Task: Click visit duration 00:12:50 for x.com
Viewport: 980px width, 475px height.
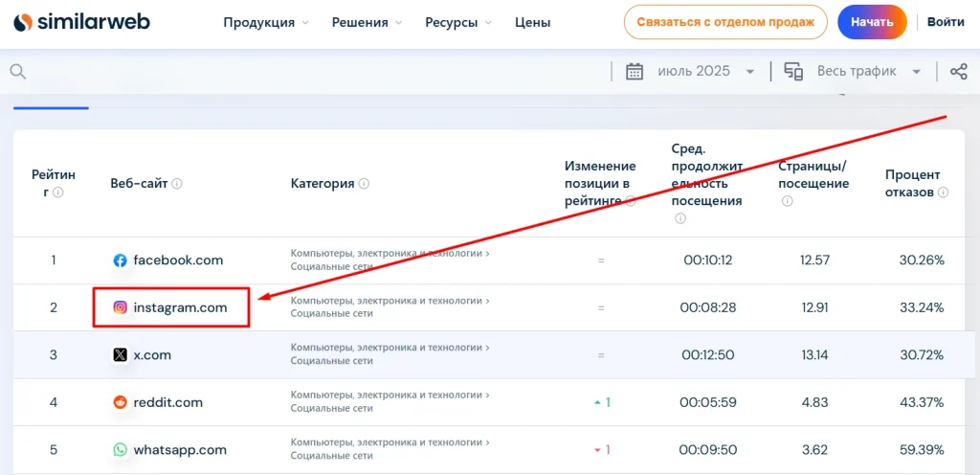Action: point(708,355)
